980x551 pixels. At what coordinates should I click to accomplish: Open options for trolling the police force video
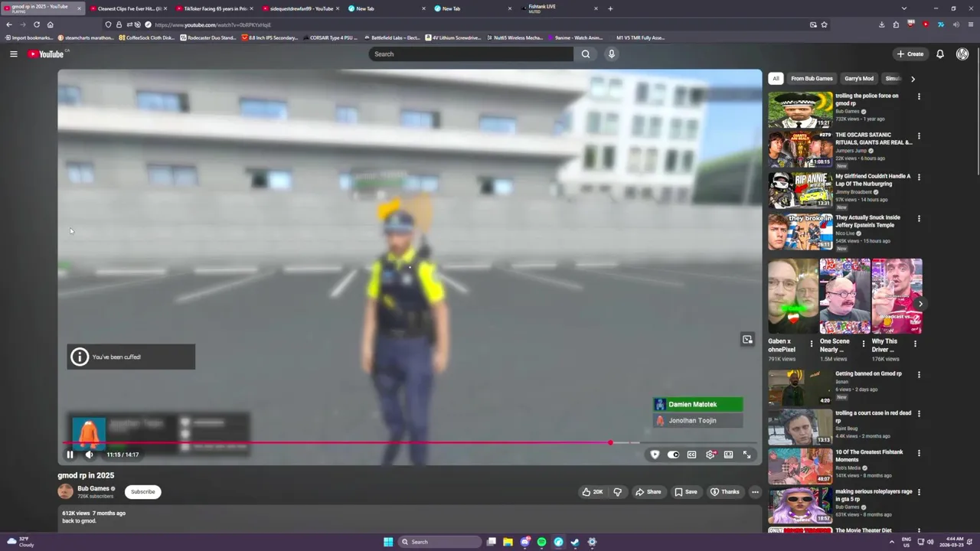coord(919,96)
